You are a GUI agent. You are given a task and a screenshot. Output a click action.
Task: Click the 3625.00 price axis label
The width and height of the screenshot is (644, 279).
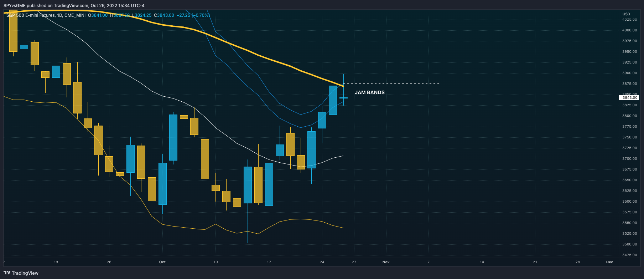click(x=629, y=191)
